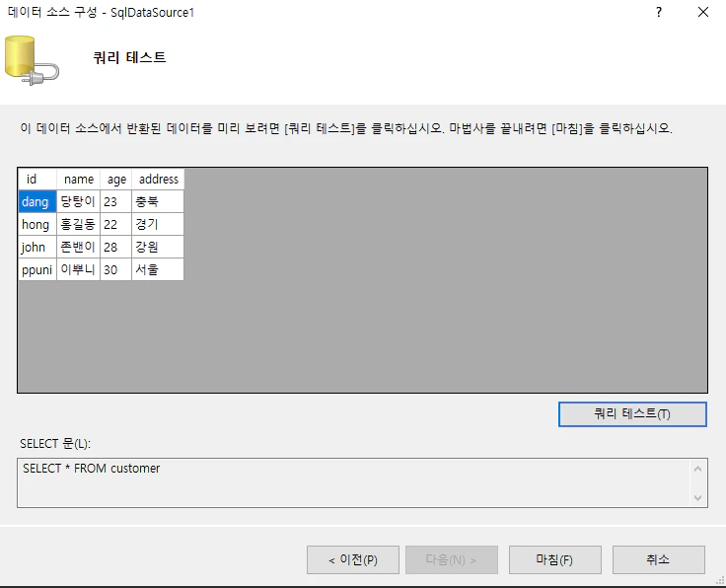Select the age cell 28

tap(116, 247)
